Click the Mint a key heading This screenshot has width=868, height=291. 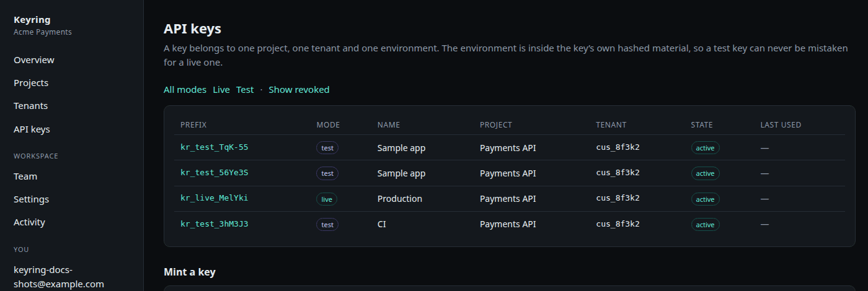pos(190,272)
